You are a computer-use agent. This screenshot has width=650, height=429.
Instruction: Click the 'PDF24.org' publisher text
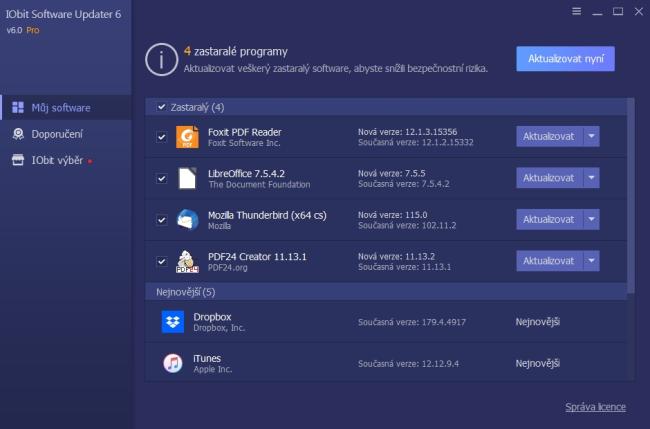pos(228,267)
